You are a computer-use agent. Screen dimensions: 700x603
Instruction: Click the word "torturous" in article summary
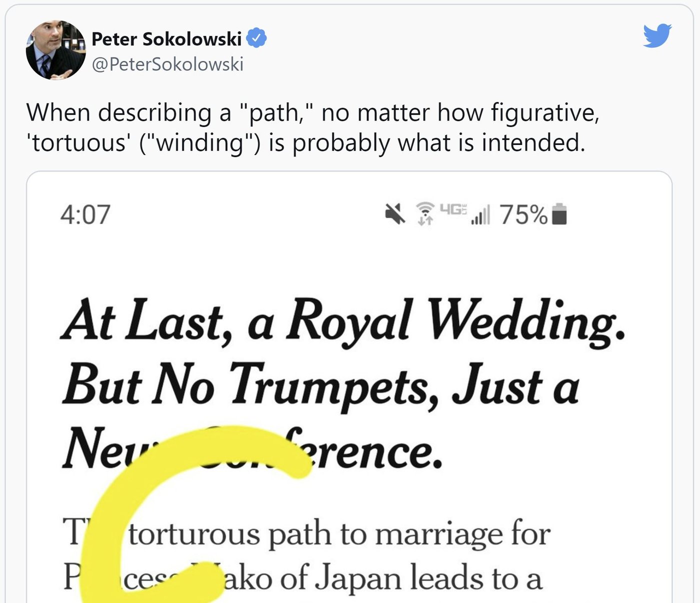coord(194,533)
